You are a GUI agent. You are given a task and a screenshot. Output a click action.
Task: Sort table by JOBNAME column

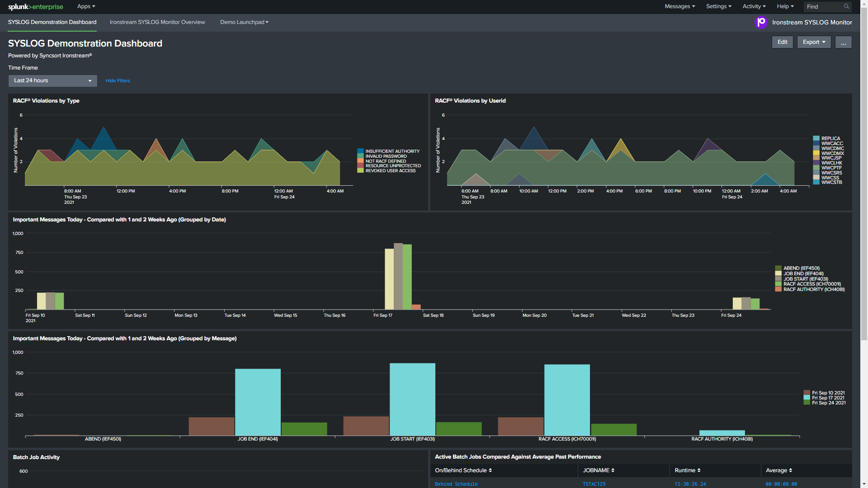pos(599,470)
